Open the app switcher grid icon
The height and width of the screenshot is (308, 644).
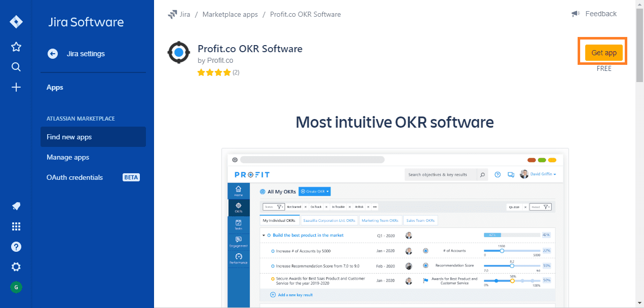pyautogui.click(x=16, y=226)
